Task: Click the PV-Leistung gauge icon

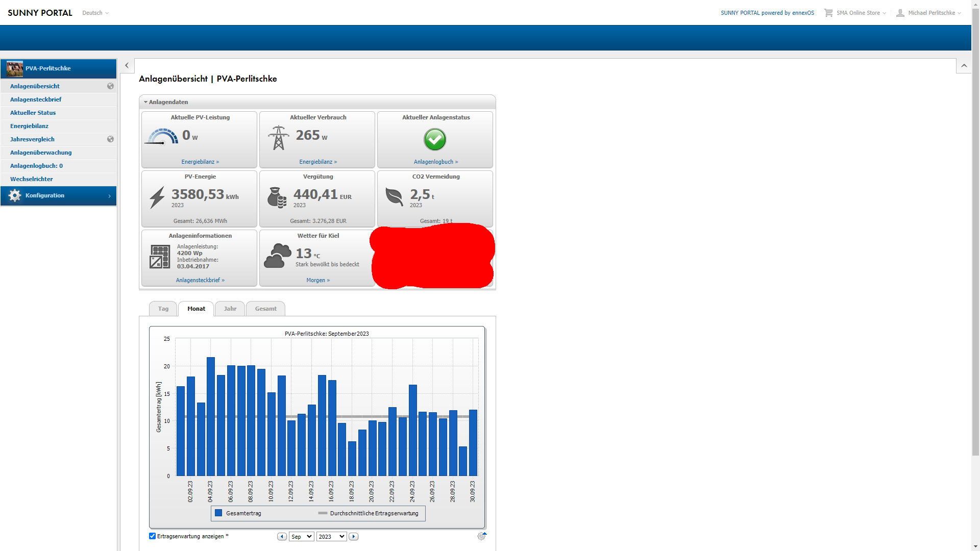Action: tap(162, 137)
